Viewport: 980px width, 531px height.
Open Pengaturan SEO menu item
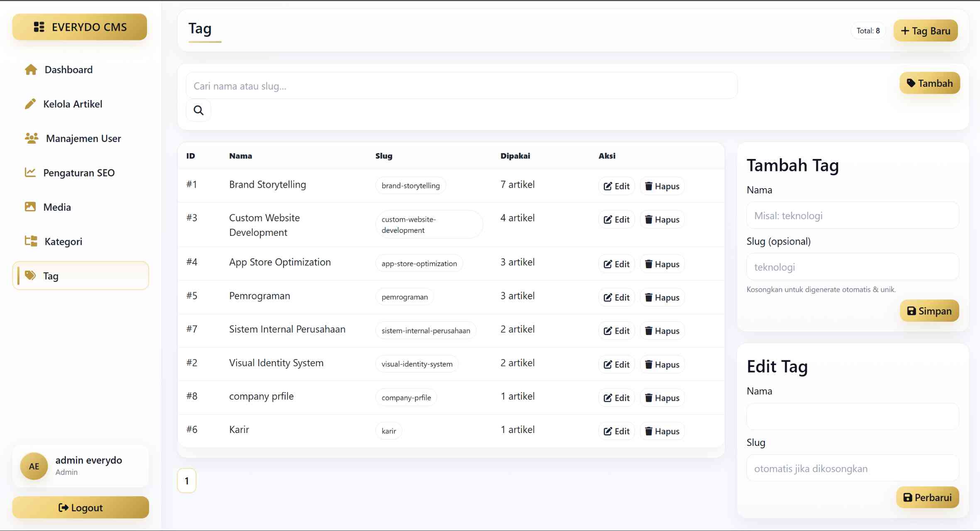tap(80, 173)
